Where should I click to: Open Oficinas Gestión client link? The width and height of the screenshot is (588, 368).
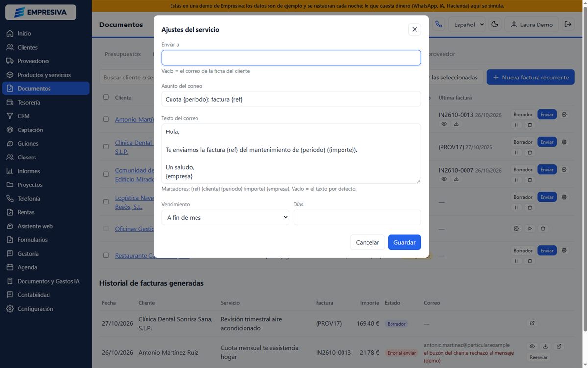point(135,229)
